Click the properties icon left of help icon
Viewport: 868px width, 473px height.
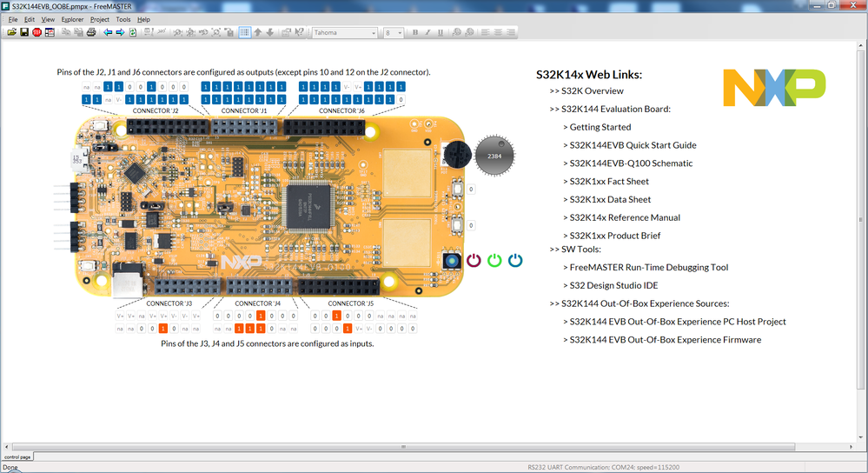pos(286,32)
